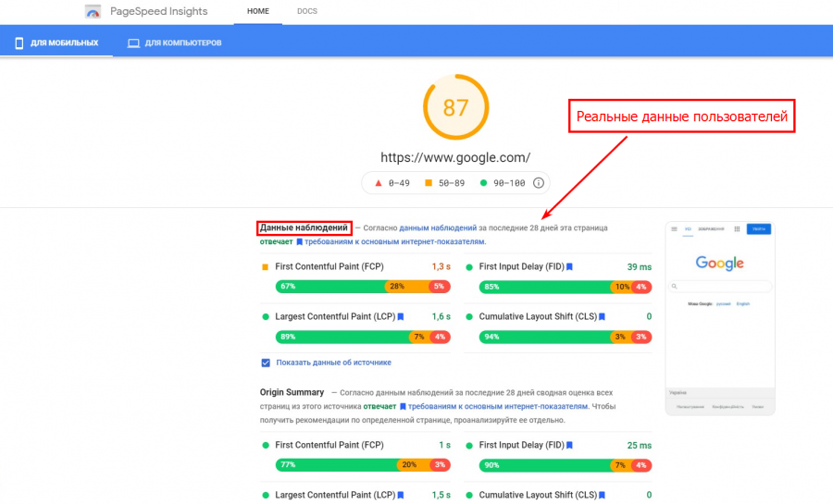This screenshot has height=504, width=833.
Task: Uncheck Показать данные об источнике checkbox
Action: click(x=266, y=363)
